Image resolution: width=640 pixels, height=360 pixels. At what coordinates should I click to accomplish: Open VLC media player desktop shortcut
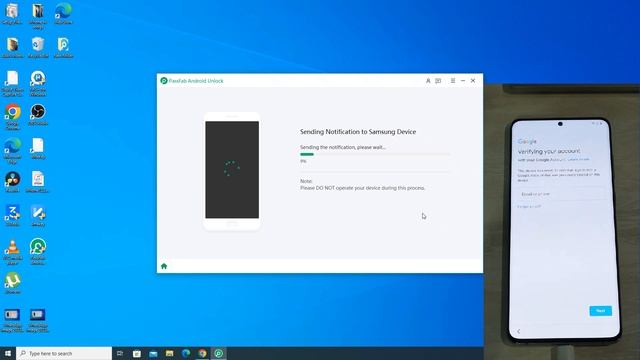coord(13,251)
